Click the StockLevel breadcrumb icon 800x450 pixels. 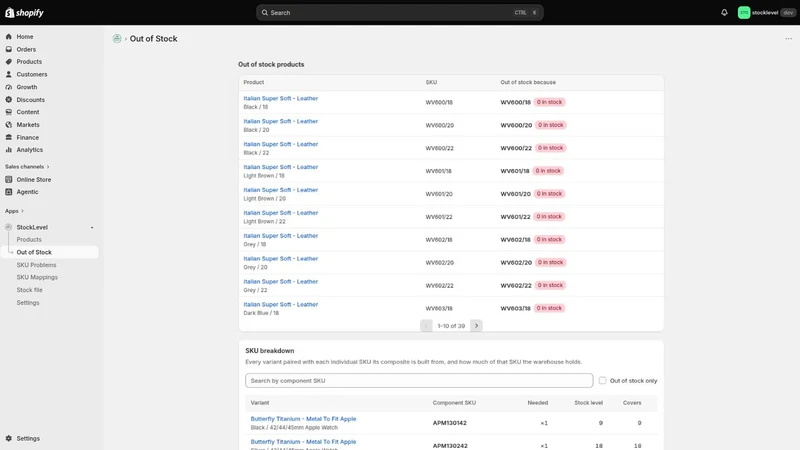[x=117, y=39]
